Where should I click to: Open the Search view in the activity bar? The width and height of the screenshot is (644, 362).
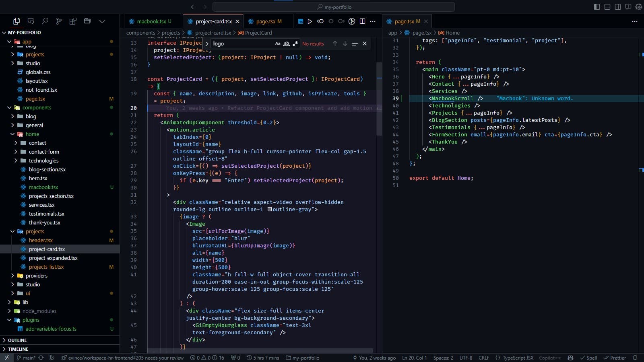coord(45,21)
